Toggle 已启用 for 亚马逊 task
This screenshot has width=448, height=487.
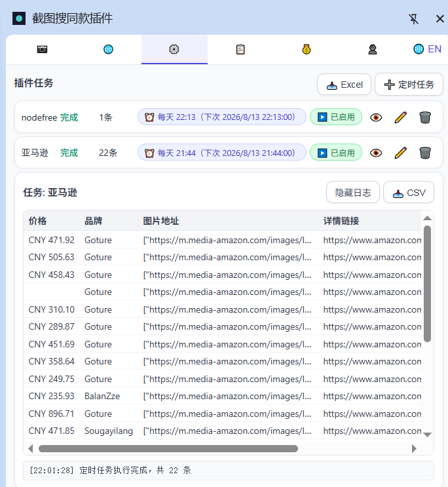click(336, 153)
